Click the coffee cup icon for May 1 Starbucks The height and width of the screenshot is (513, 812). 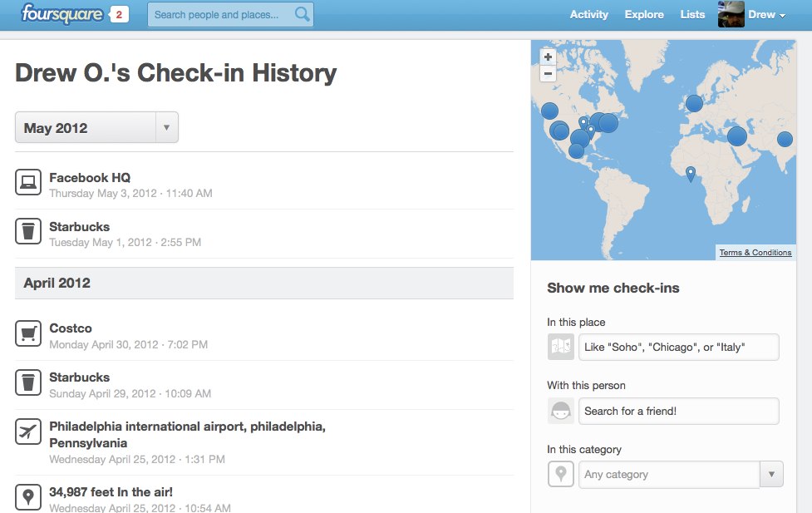pyautogui.click(x=28, y=231)
